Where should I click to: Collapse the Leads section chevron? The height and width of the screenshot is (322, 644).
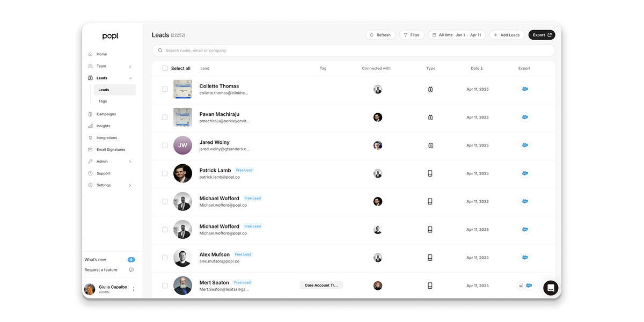coord(129,77)
